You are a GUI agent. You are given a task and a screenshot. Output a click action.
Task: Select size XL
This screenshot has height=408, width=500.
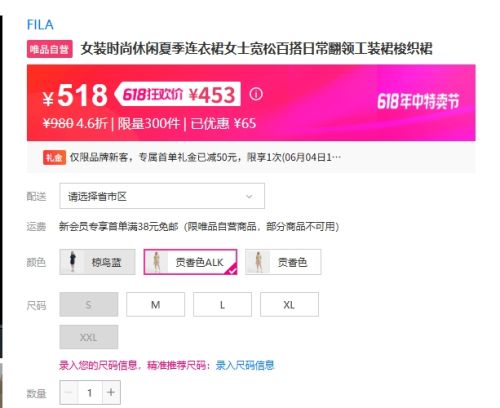(289, 304)
